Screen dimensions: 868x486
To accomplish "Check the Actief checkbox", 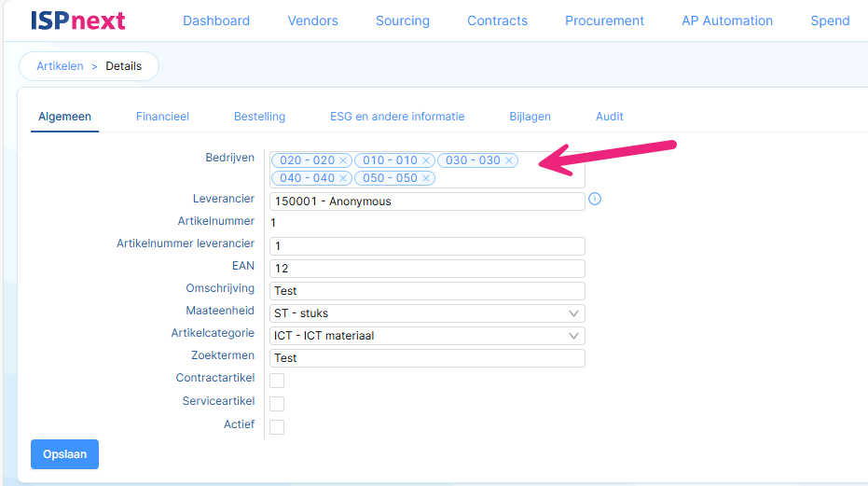I will [277, 426].
